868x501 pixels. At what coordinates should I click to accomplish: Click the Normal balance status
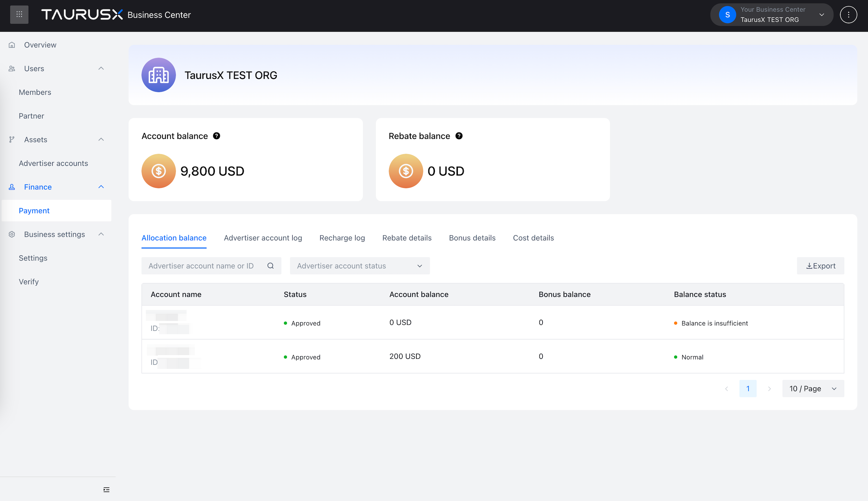(x=689, y=357)
